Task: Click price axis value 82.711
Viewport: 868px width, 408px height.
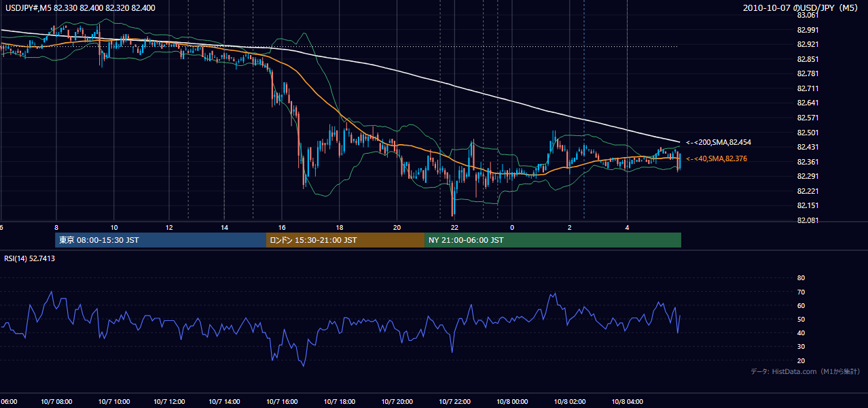Action: [808, 88]
